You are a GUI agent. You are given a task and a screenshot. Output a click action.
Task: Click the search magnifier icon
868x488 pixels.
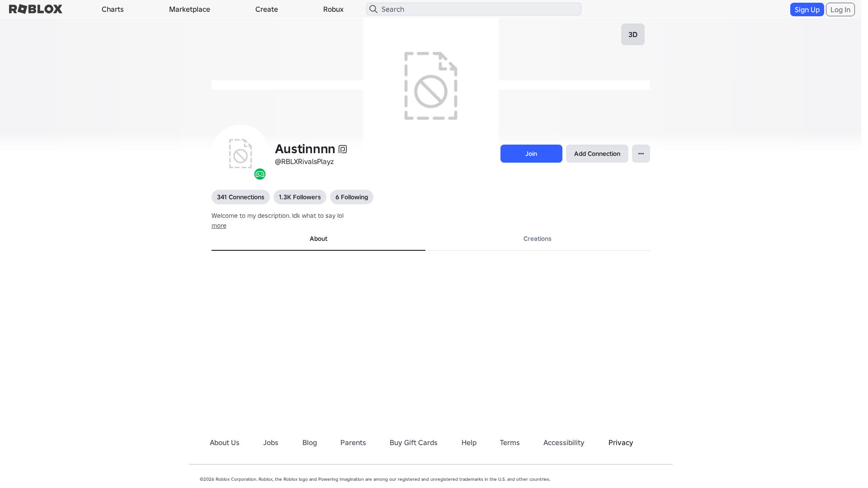373,9
